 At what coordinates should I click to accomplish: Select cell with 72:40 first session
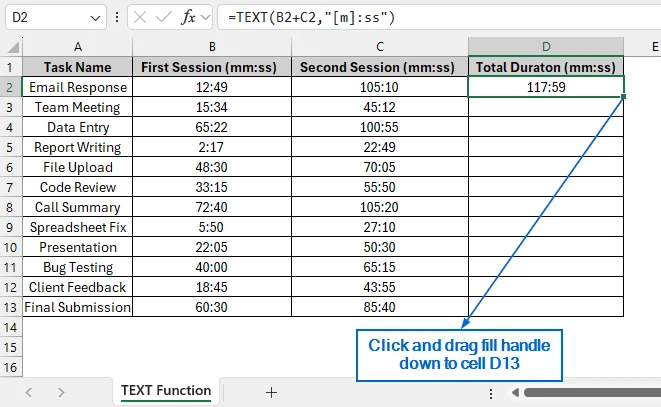[x=212, y=207]
